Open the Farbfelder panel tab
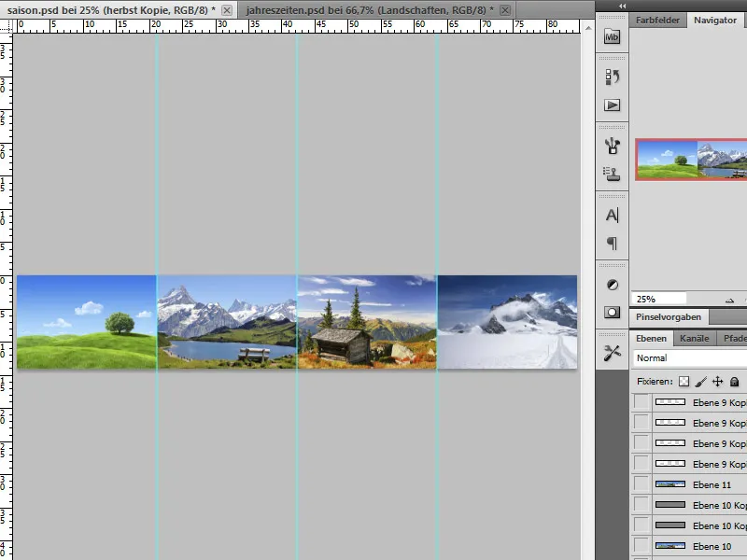Viewport: 747px width, 560px height. click(658, 20)
